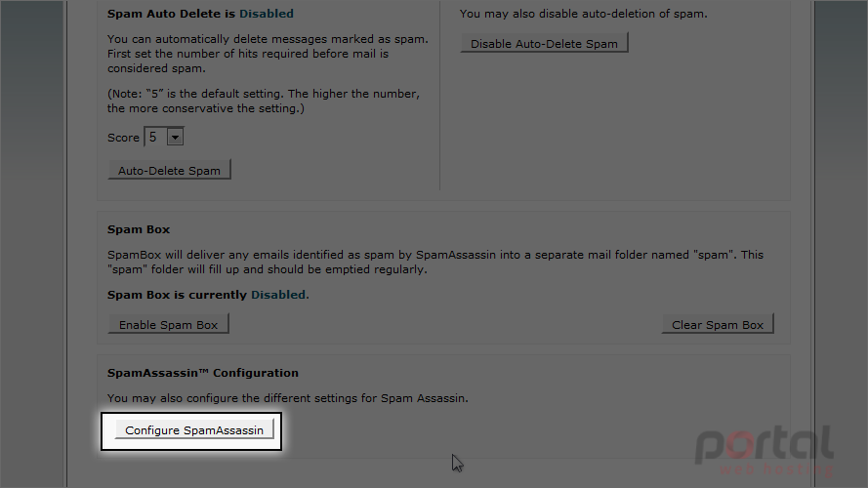The height and width of the screenshot is (488, 868).
Task: Click the SpamAssassin™ Configuration heading
Action: pyautogui.click(x=203, y=373)
